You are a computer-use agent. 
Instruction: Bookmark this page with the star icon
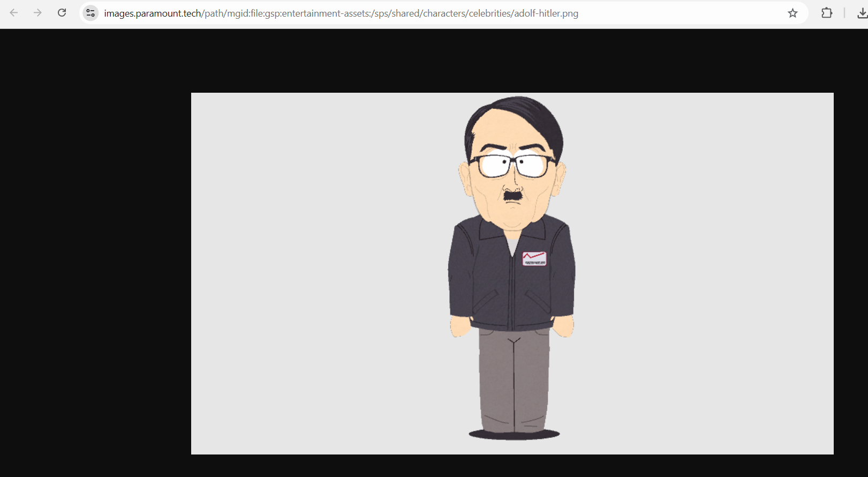pyautogui.click(x=792, y=13)
